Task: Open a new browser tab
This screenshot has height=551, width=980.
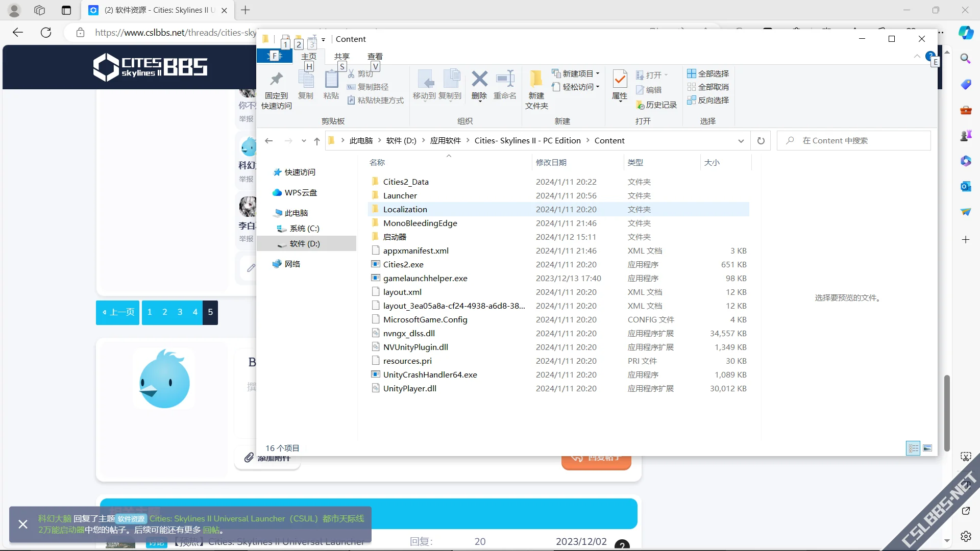Action: tap(246, 10)
